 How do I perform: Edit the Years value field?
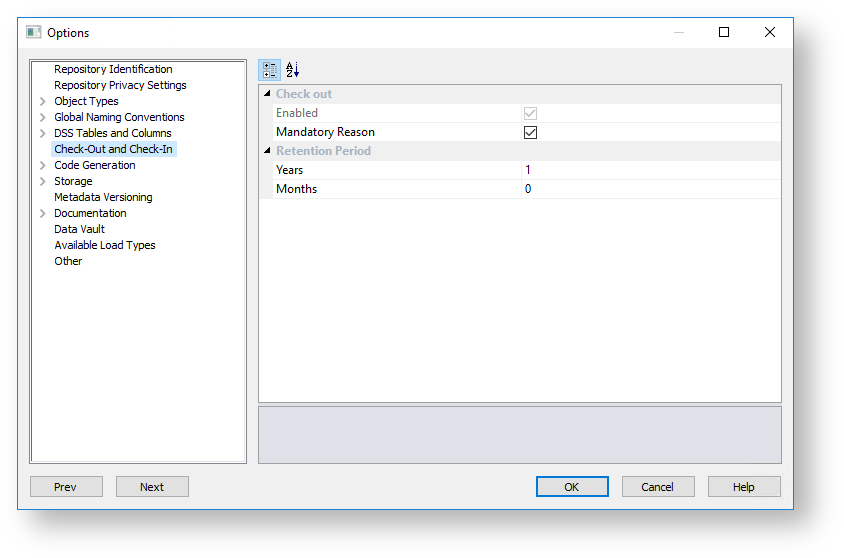pyautogui.click(x=650, y=170)
